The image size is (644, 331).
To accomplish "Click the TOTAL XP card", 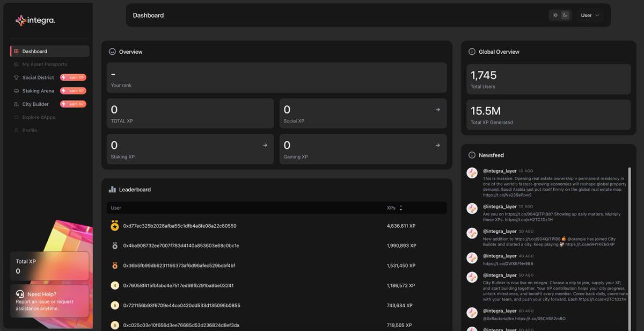I will [190, 113].
